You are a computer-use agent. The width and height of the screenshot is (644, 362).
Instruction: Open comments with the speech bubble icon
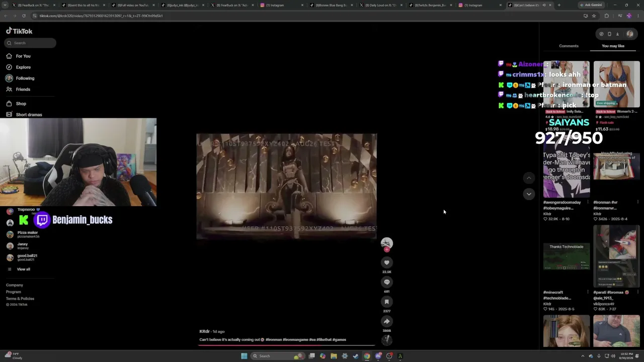(x=386, y=282)
